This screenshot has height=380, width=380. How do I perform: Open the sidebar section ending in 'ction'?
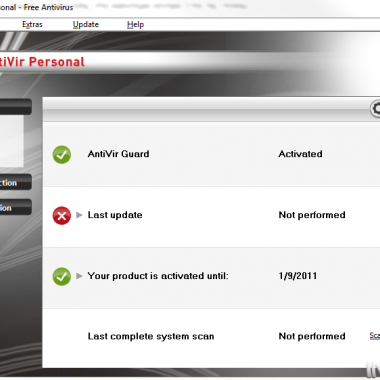[x=16, y=182]
